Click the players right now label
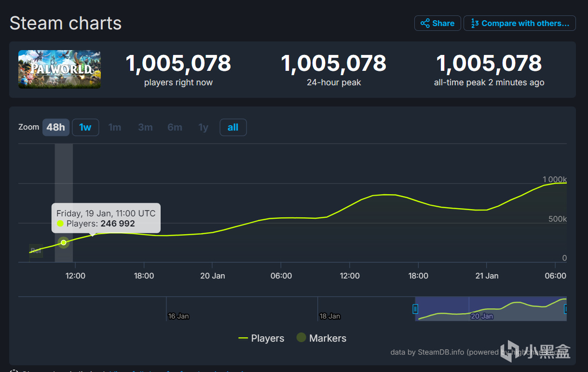 pyautogui.click(x=178, y=82)
